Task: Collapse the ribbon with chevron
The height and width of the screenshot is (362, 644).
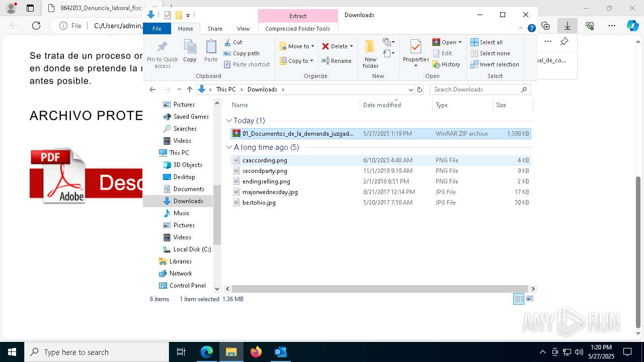Action: (521, 29)
